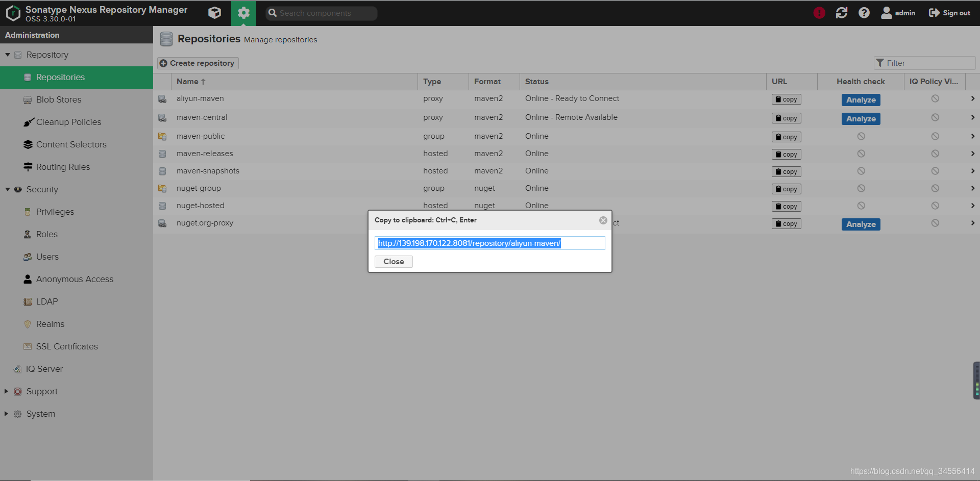Screen dimensions: 980x481
Task: Sort by Name column header
Action: coord(295,82)
